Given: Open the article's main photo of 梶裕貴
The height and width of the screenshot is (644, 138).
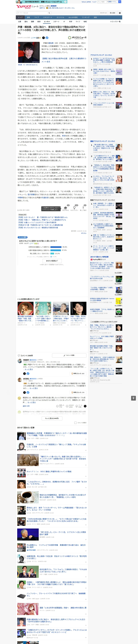Looking at the screenshot, I should coord(29,52).
